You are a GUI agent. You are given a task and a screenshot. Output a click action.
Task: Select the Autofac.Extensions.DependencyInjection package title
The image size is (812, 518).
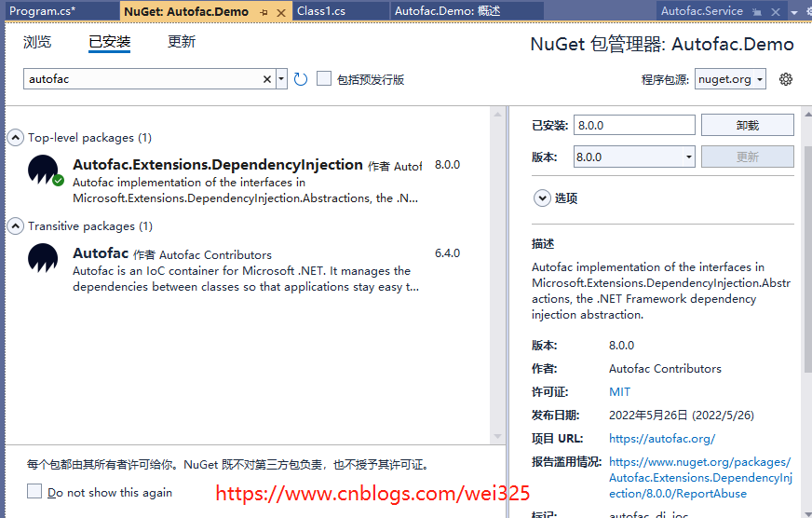218,165
